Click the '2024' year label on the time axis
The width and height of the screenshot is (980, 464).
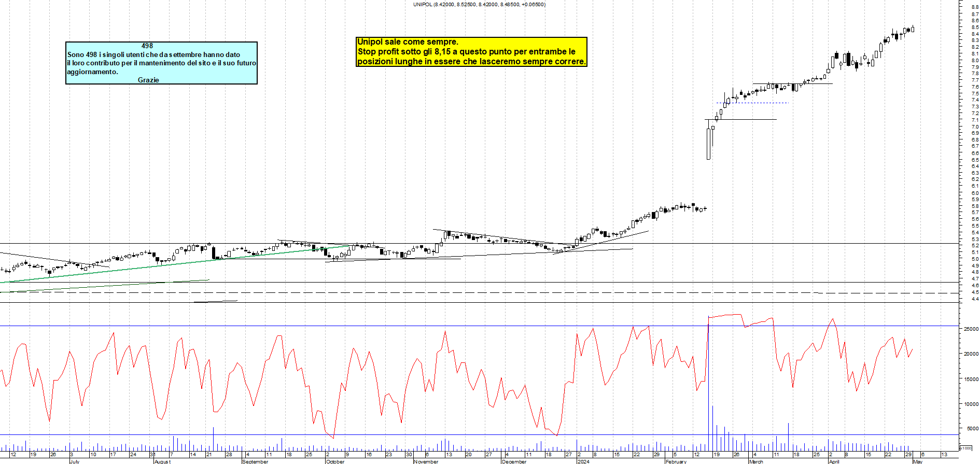point(583,461)
